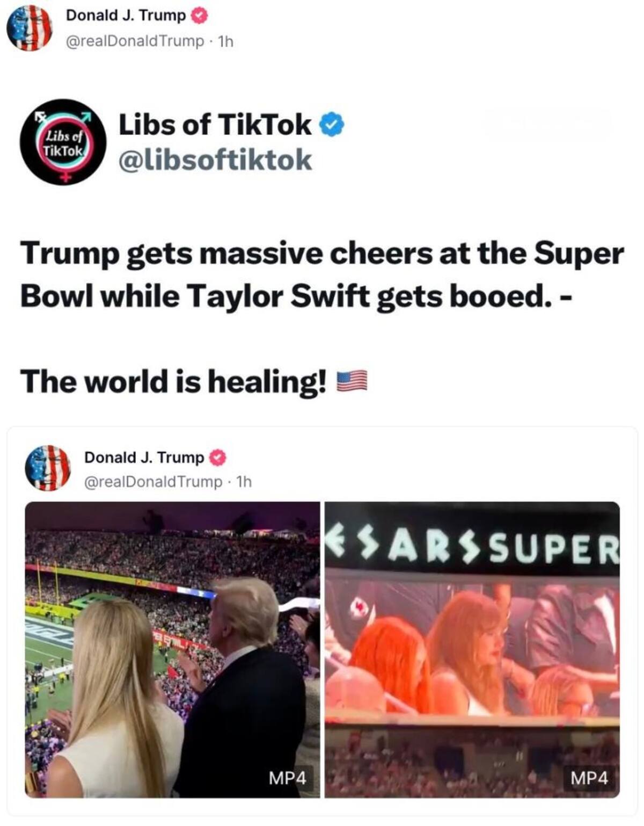644x826 pixels.
Task: Click the MP4 label on the right video
Action: coord(589,777)
